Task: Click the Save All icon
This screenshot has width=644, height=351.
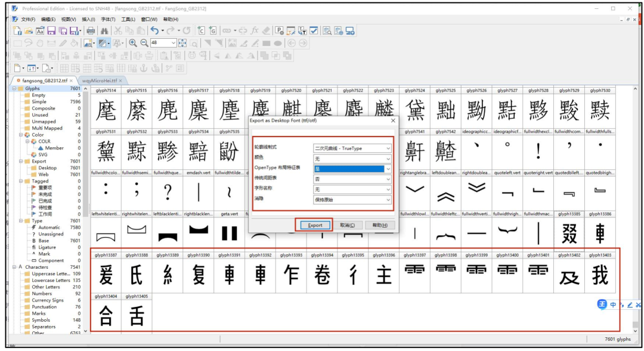Action: (63, 31)
